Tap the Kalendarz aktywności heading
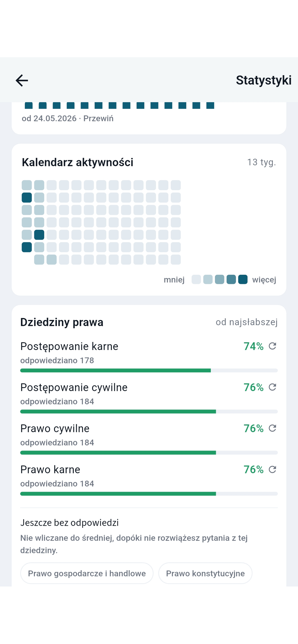298x644 pixels. (x=78, y=162)
